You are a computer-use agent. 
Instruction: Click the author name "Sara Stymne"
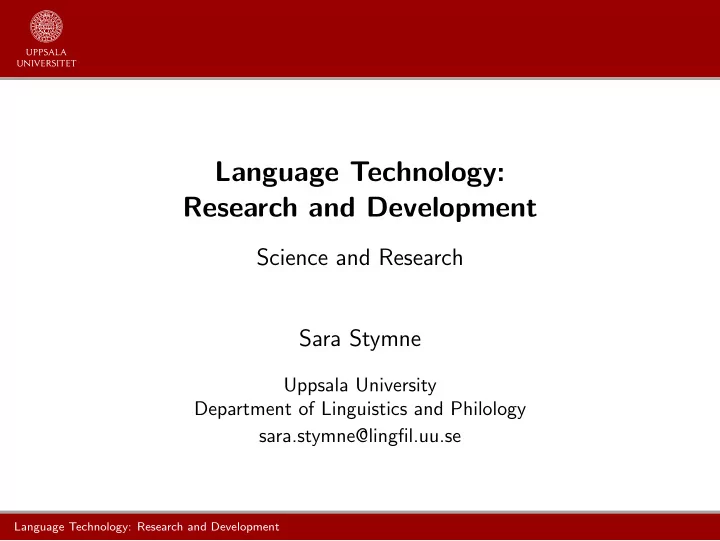point(360,339)
